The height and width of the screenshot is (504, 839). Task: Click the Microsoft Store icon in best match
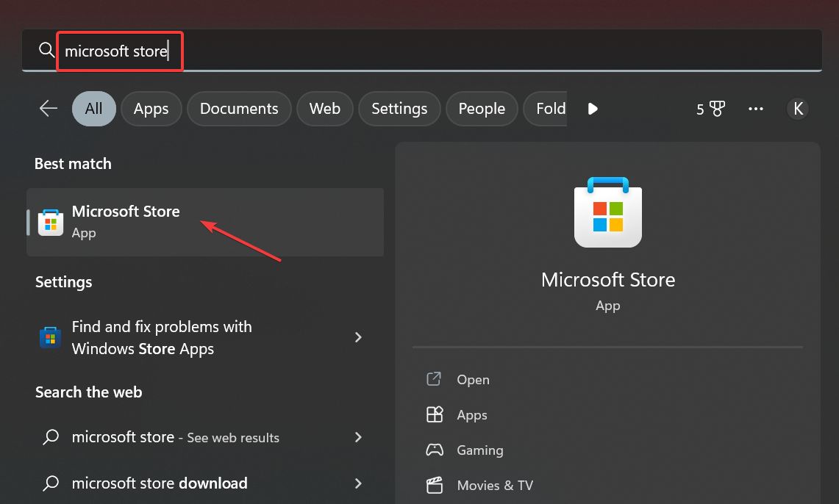click(x=51, y=223)
